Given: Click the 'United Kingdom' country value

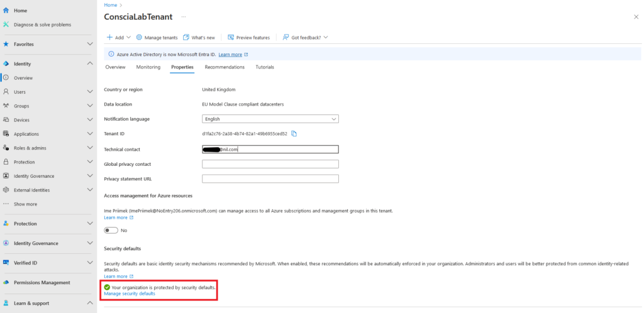Looking at the screenshot, I should [x=219, y=89].
